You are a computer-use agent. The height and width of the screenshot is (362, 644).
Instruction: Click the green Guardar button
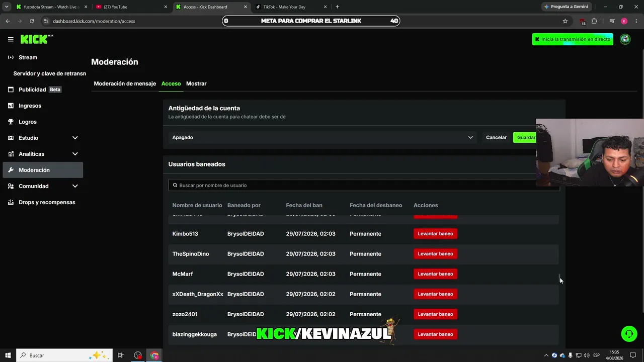tap(525, 137)
